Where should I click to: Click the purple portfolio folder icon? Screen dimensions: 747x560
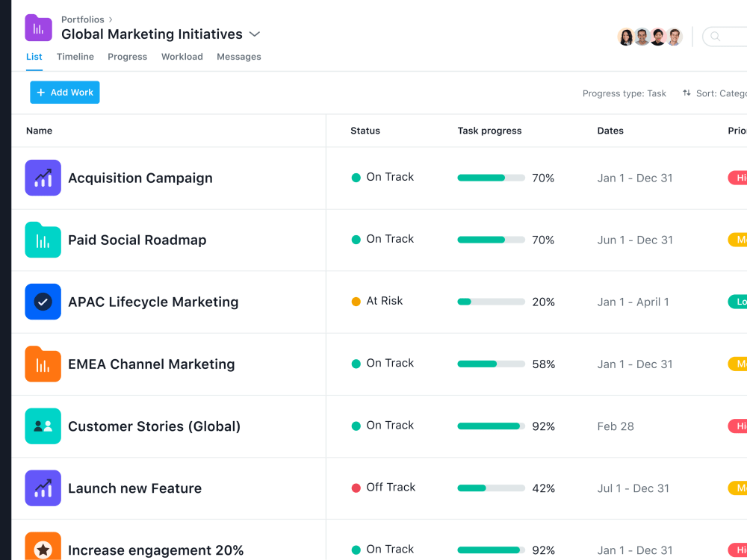pyautogui.click(x=38, y=28)
